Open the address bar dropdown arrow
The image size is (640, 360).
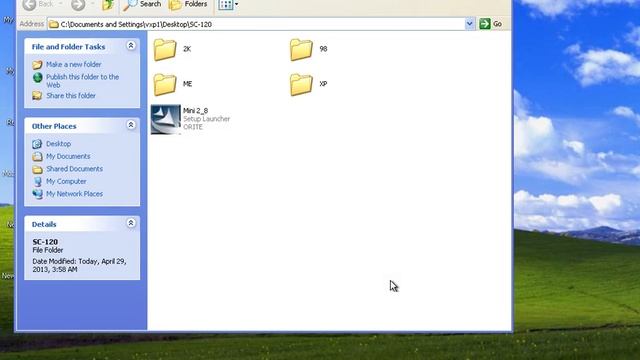point(469,24)
